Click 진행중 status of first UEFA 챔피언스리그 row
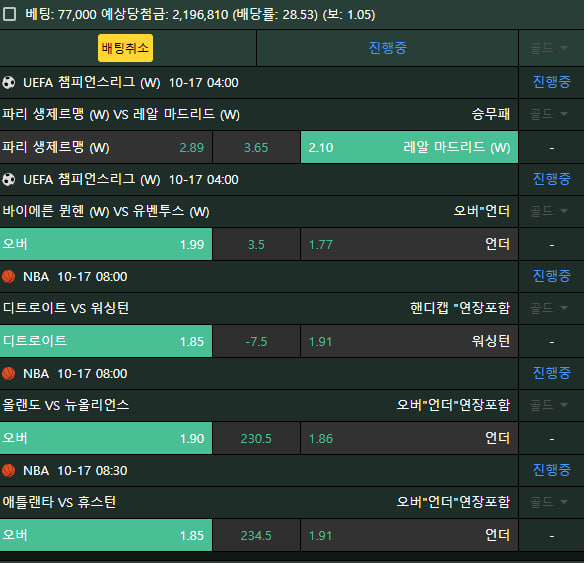 coord(551,82)
